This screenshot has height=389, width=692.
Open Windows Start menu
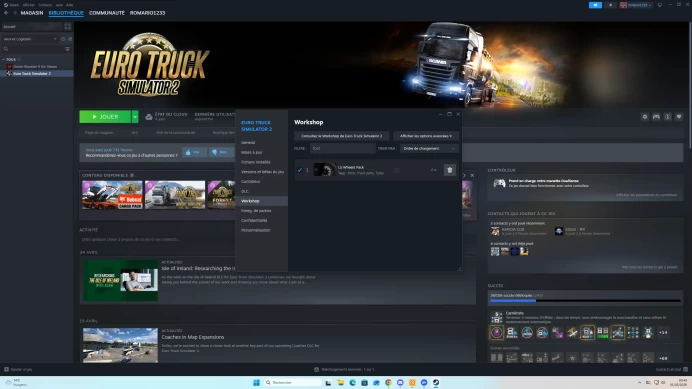click(256, 383)
